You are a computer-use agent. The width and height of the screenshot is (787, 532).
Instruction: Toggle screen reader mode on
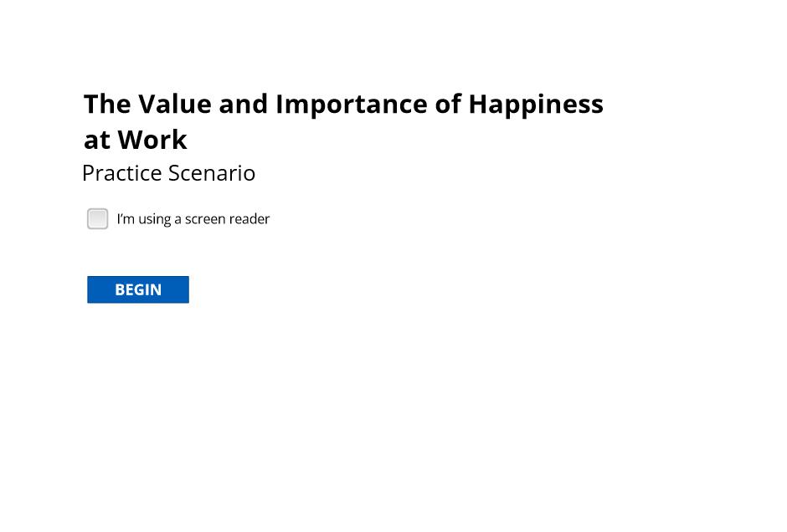(x=97, y=218)
